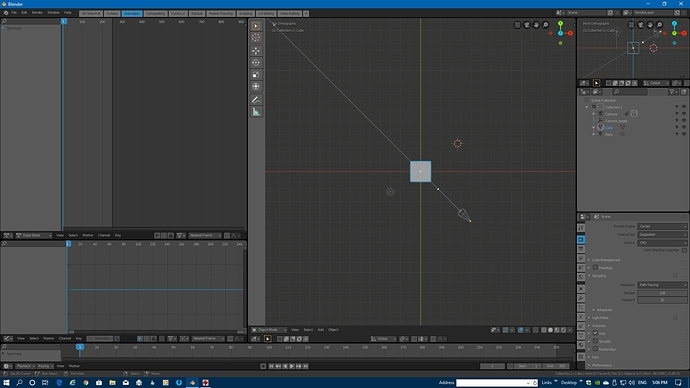The width and height of the screenshot is (690, 388).
Task: Open the Texture properties tab
Action: [x=581, y=356]
